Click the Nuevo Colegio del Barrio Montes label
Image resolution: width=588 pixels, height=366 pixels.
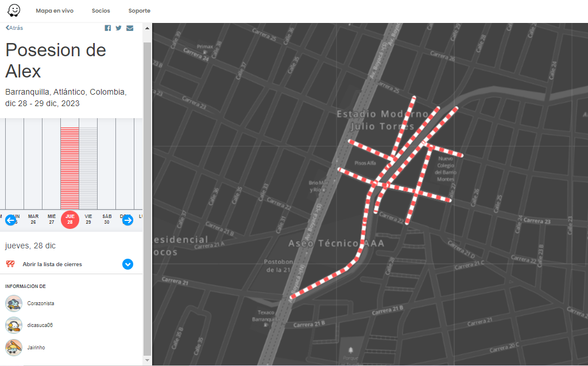coord(446,169)
